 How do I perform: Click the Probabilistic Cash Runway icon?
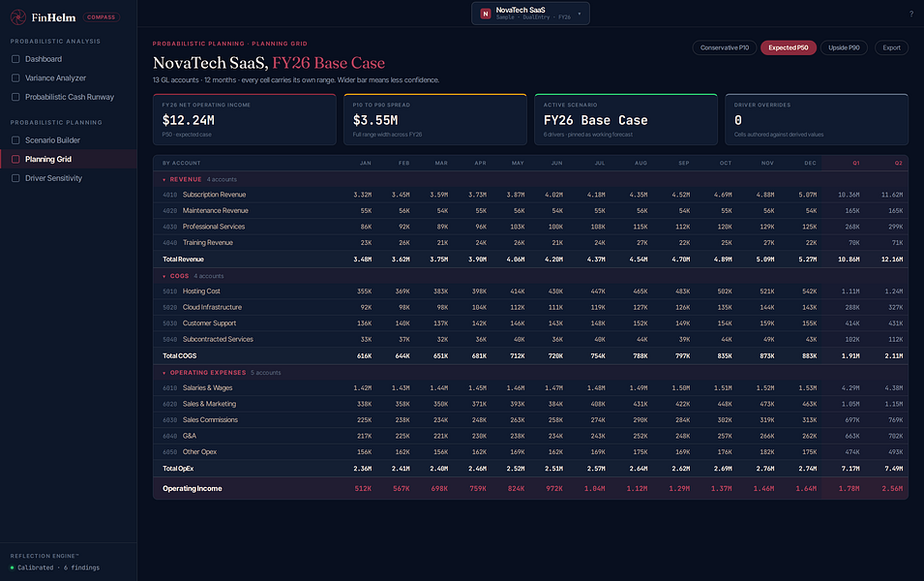coord(15,97)
